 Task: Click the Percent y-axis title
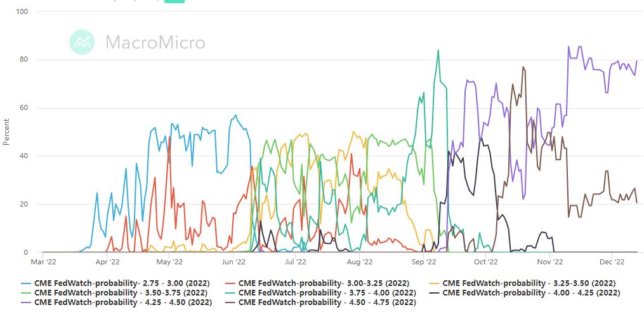tap(7, 132)
